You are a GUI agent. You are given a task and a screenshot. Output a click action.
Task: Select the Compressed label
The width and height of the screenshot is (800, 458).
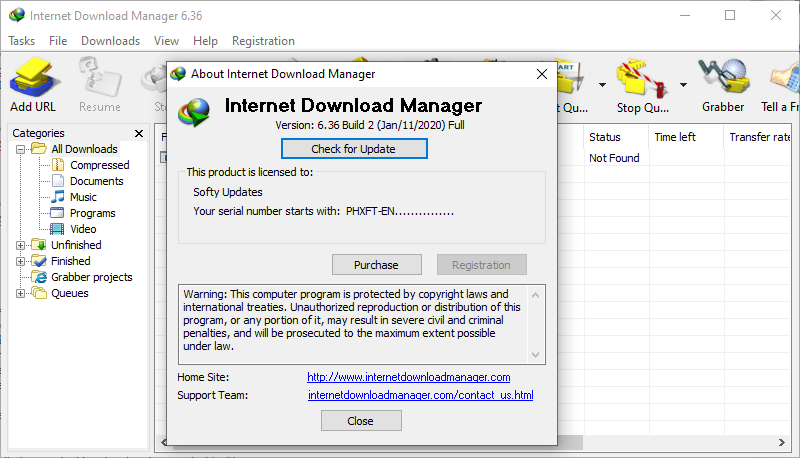point(99,165)
